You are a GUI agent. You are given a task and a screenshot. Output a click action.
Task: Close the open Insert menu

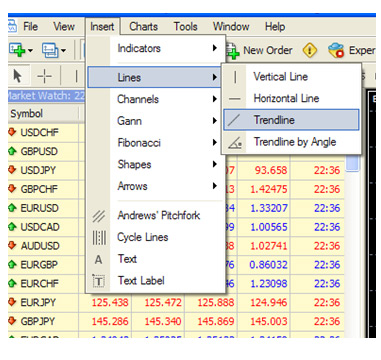point(102,27)
